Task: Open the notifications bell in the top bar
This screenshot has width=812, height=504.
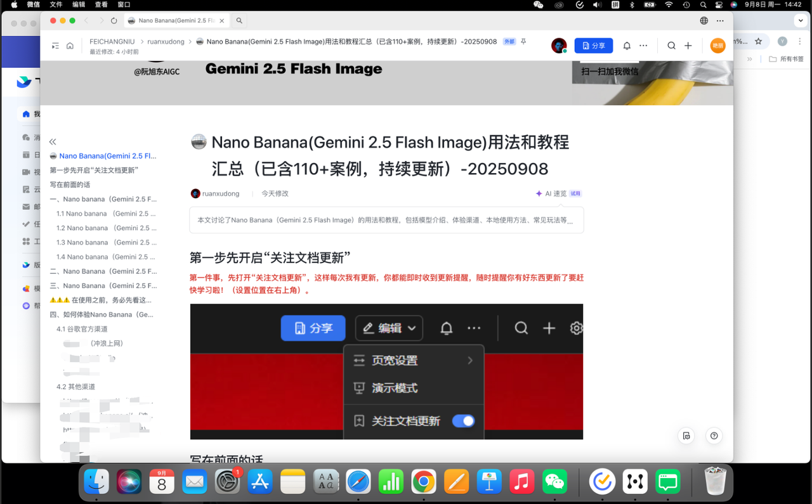Action: [x=626, y=45]
